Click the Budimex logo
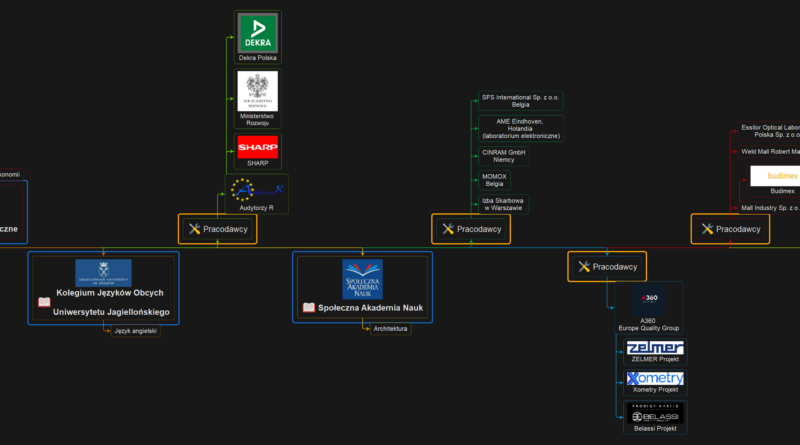 (x=775, y=176)
